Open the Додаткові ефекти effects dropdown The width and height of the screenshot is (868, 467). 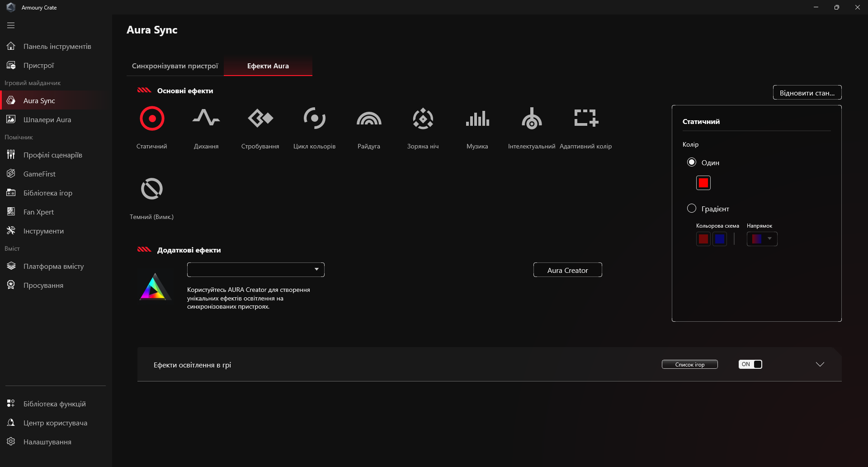pos(256,270)
